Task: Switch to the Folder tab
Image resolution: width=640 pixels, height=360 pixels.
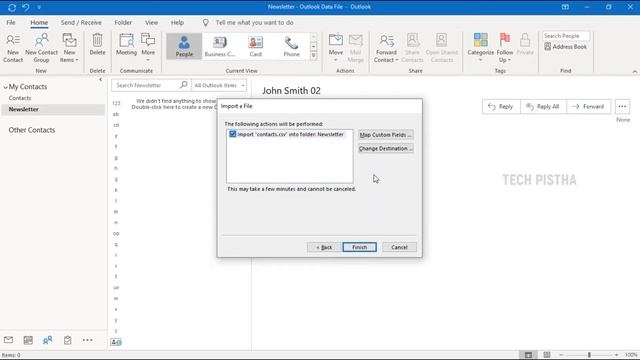Action: (x=123, y=22)
